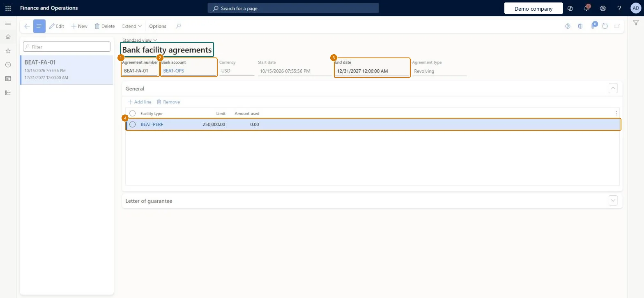Open the Power Apps diamond icon
The height and width of the screenshot is (298, 644).
click(x=568, y=26)
